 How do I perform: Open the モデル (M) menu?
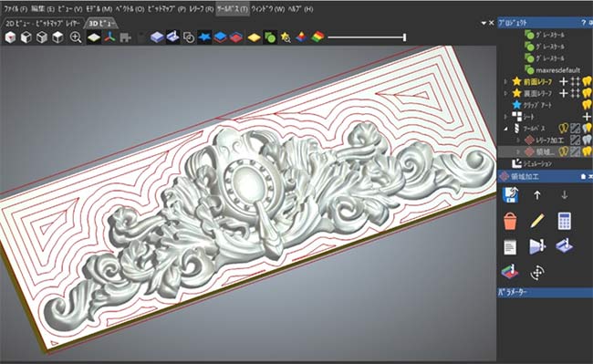(x=99, y=9)
